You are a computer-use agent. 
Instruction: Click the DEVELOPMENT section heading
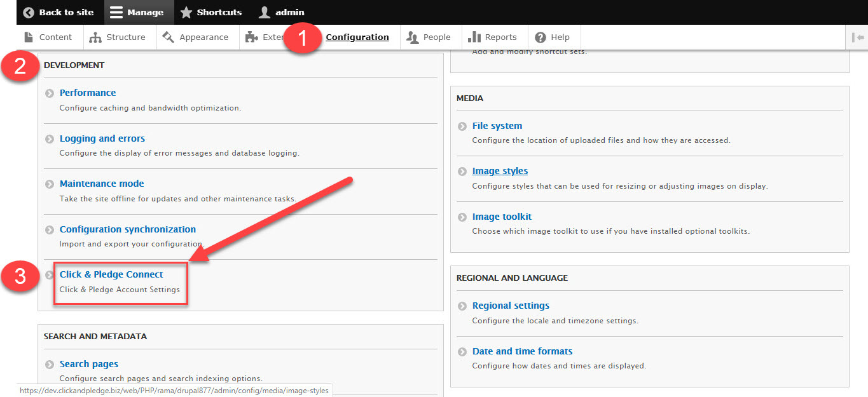74,65
